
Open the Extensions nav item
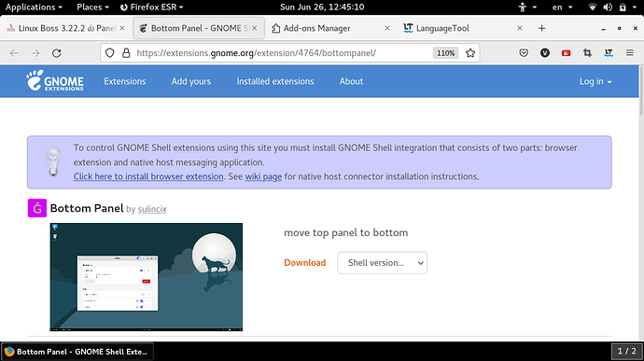click(x=125, y=81)
